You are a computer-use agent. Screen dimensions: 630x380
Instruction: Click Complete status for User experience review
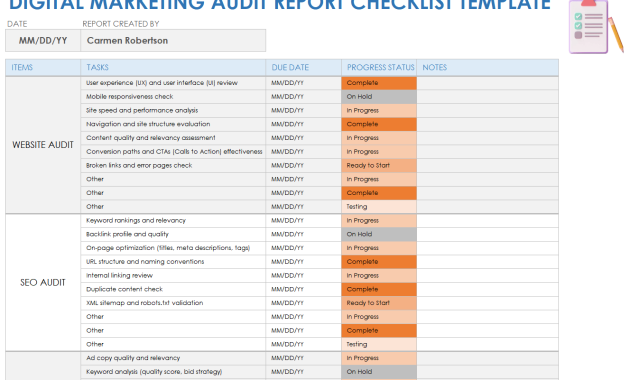(x=379, y=83)
